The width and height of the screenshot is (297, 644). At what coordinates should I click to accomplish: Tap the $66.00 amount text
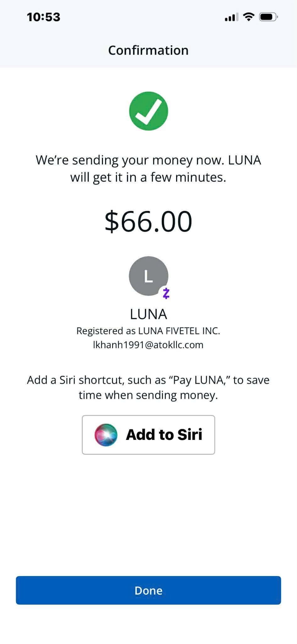point(148,221)
